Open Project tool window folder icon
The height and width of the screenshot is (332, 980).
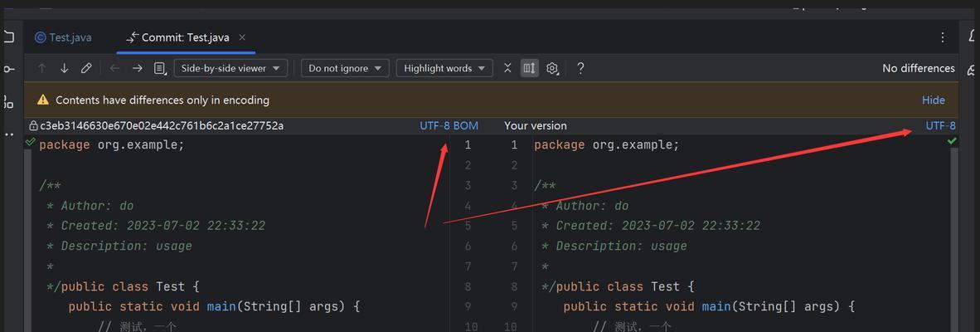point(9,37)
